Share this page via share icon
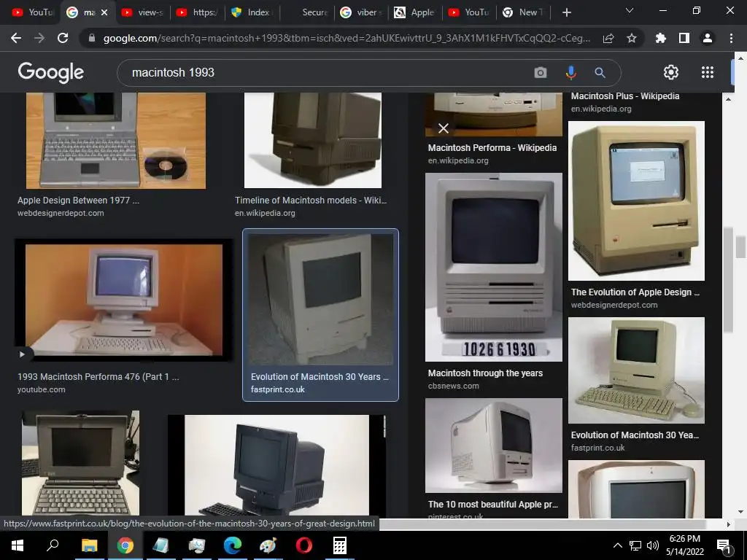 click(608, 38)
